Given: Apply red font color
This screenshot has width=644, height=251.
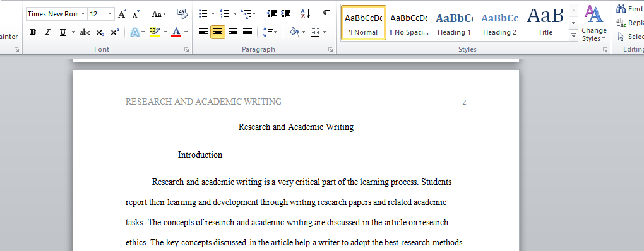Looking at the screenshot, I should click(176, 32).
